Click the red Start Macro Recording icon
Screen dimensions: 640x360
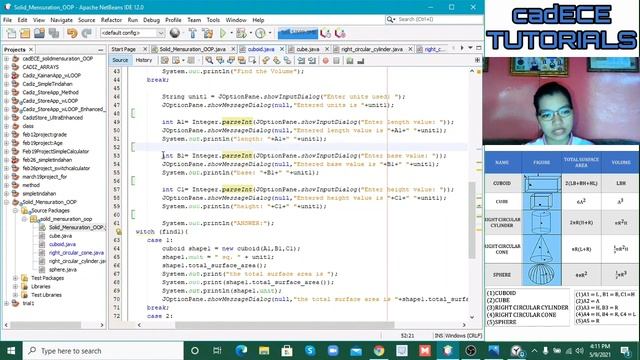pos(325,60)
